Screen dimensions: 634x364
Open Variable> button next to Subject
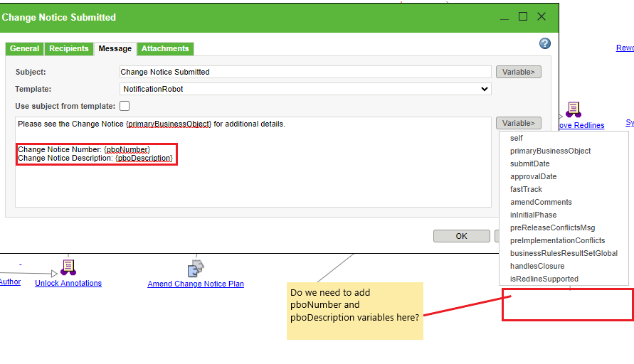click(518, 72)
